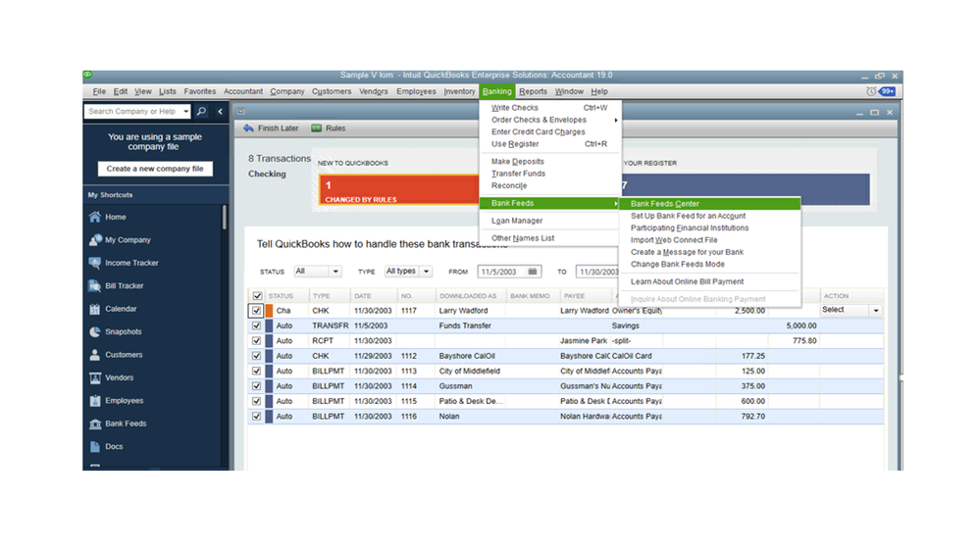
Task: Open the Vendors menu in menu bar
Action: (x=374, y=91)
